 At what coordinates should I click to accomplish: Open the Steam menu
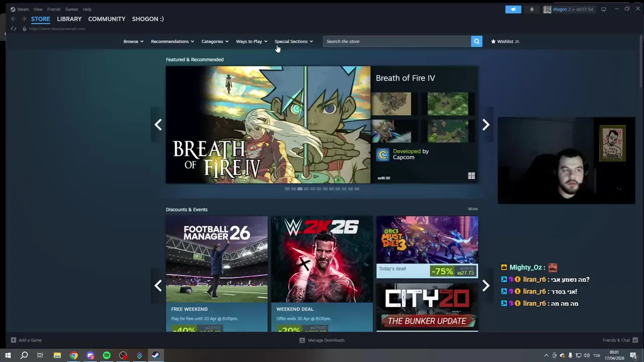[x=20, y=9]
